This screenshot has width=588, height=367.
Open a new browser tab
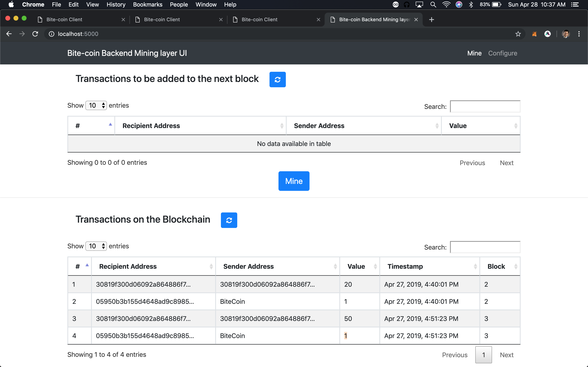[x=432, y=19]
